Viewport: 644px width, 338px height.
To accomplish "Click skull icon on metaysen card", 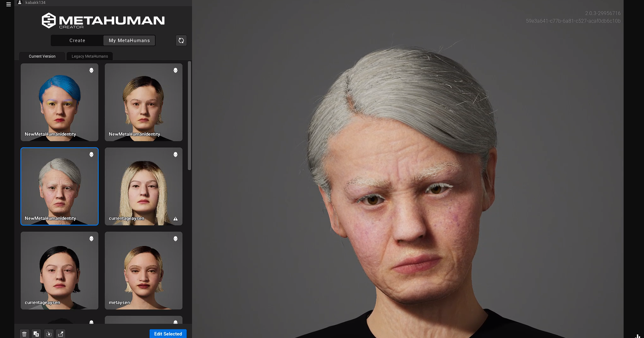I will point(176,239).
